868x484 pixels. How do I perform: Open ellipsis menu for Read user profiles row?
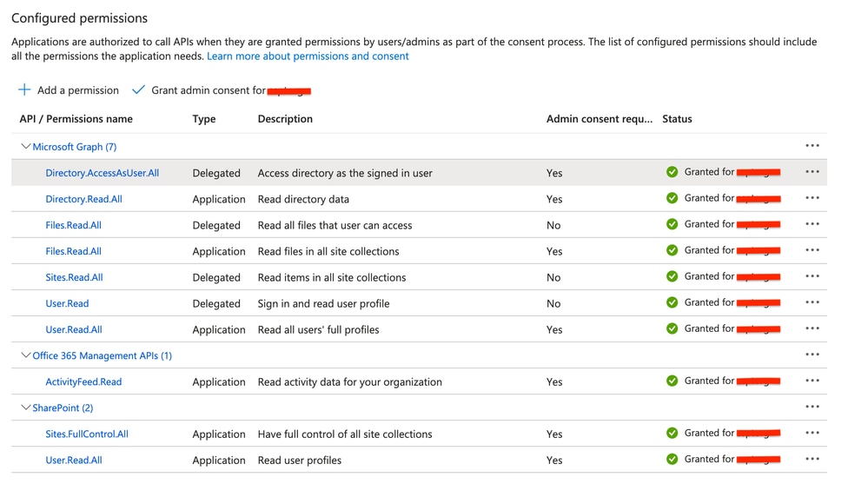point(812,459)
